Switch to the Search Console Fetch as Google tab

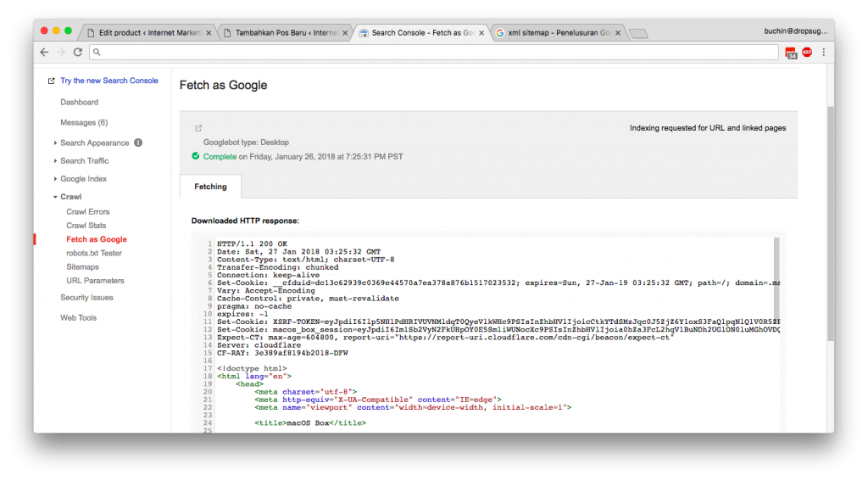[420, 33]
